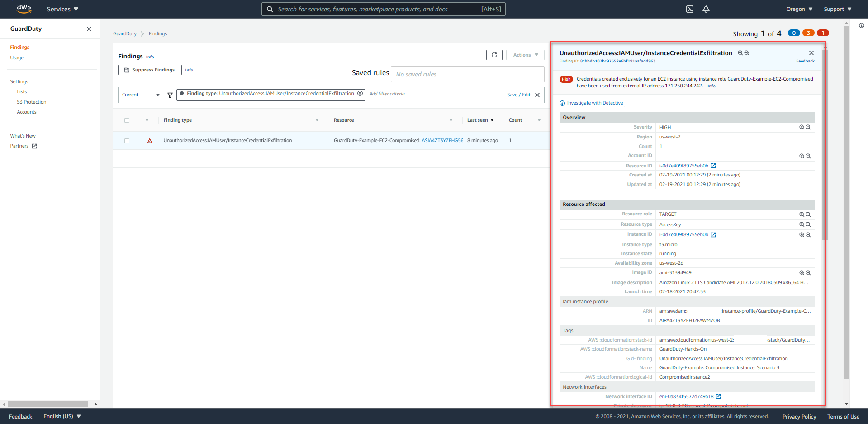The image size is (868, 424).
Task: Click blue low-severity count badge
Action: point(794,33)
